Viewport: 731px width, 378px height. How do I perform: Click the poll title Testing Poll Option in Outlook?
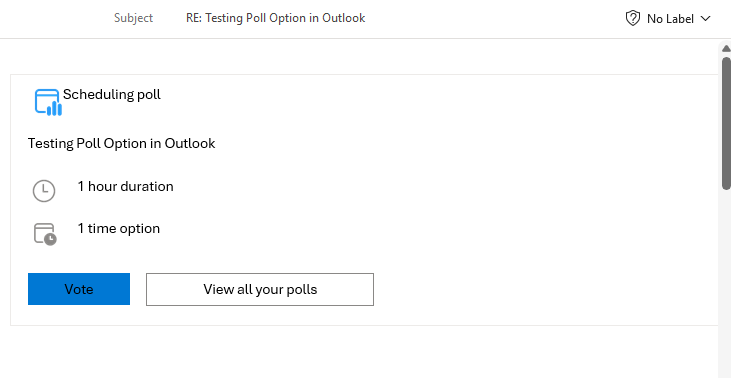[x=122, y=143]
